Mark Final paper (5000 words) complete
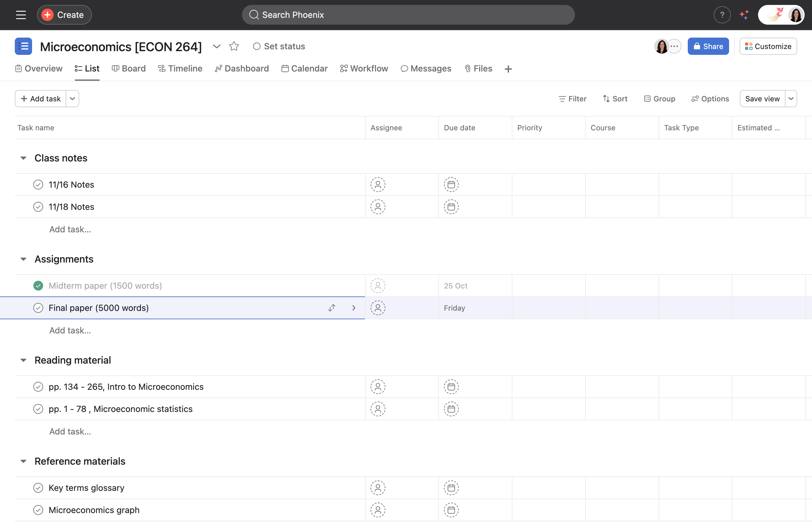 click(38, 308)
